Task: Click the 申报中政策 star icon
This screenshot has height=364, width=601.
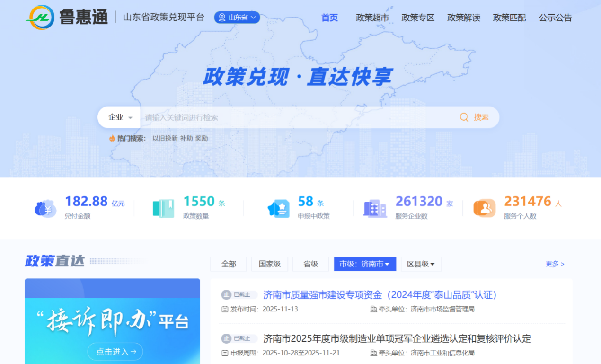Action: [x=279, y=208]
